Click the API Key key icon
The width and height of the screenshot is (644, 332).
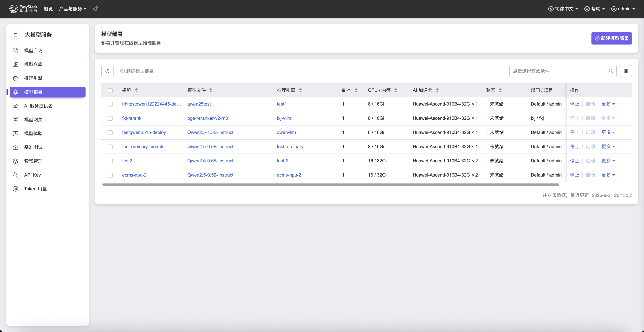pyautogui.click(x=15, y=175)
